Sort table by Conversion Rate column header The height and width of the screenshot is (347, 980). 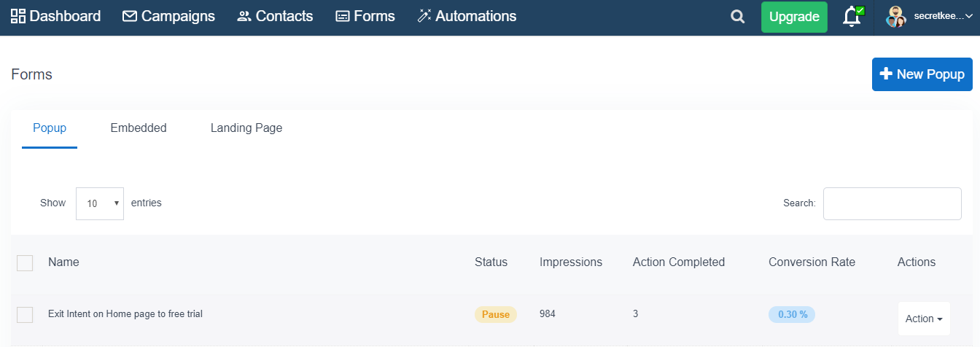coord(812,262)
